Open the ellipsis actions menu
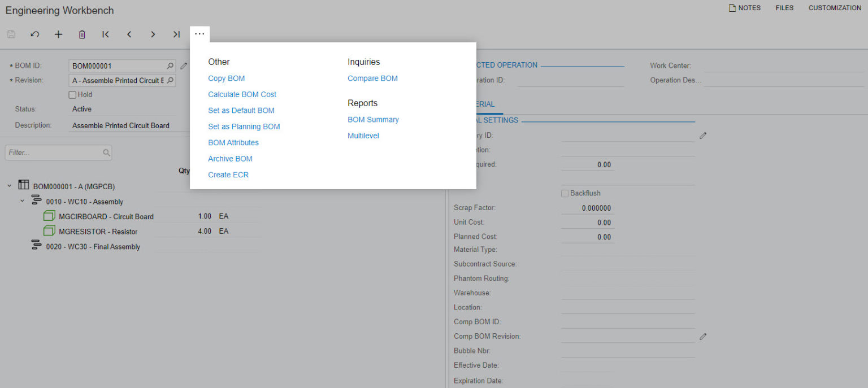The image size is (868, 388). (x=199, y=34)
